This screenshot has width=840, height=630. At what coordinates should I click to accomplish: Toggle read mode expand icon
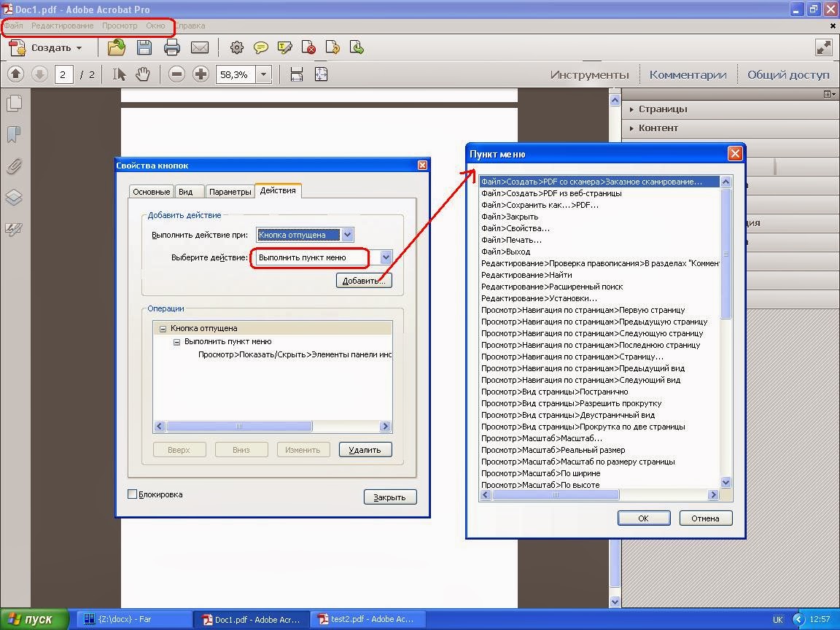click(823, 47)
